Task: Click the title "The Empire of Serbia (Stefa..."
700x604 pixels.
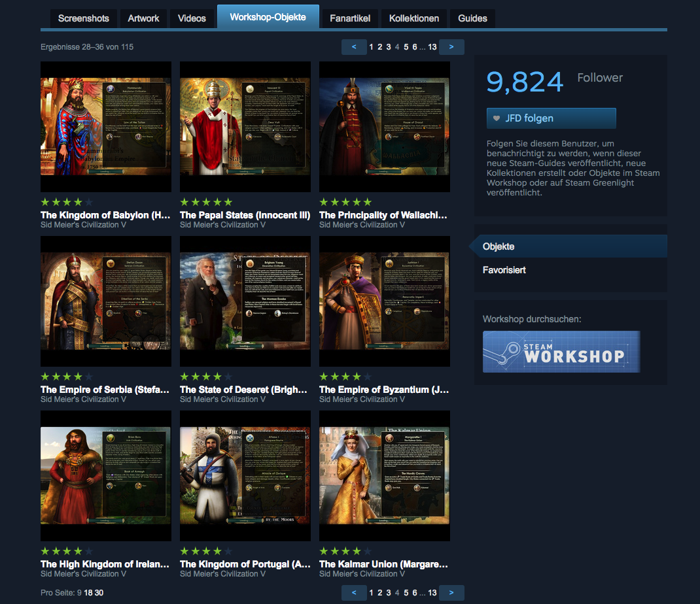Action: pos(105,390)
